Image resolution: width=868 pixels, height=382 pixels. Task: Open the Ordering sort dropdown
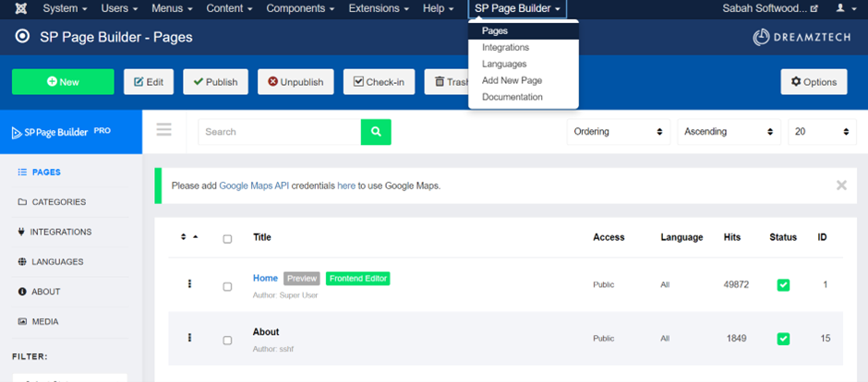tap(619, 132)
